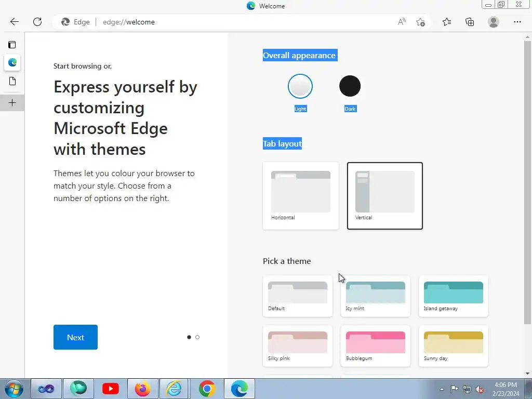Screen dimensions: 532x399
Task: Launch Google Chrome from the taskbar
Action: (207, 389)
